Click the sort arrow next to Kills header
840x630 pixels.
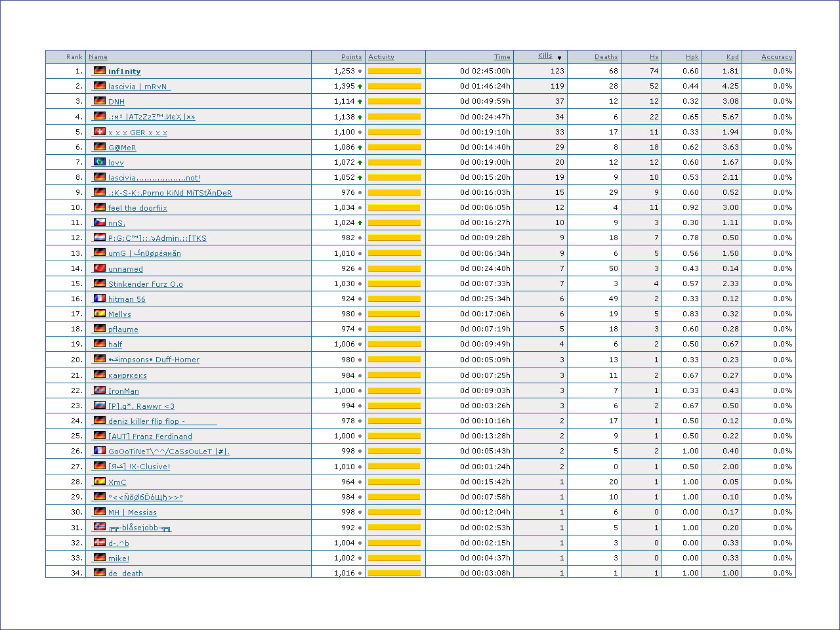pyautogui.click(x=559, y=58)
